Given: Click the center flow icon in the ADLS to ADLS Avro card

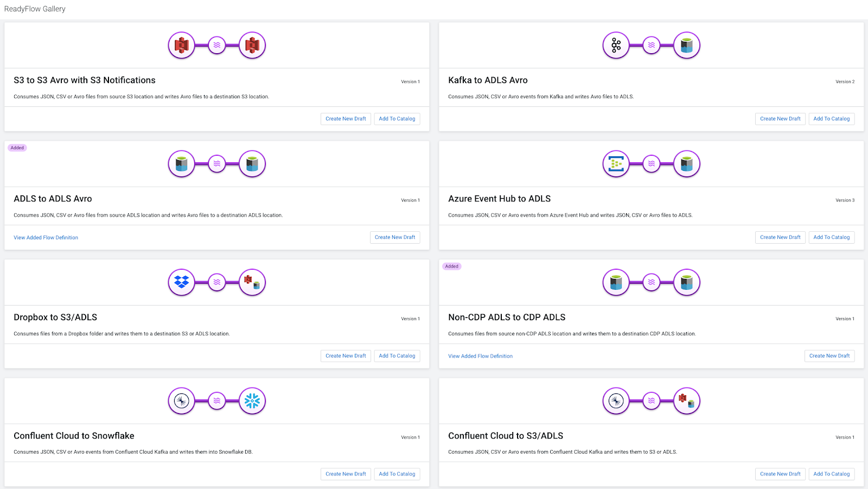Looking at the screenshot, I should click(x=217, y=164).
